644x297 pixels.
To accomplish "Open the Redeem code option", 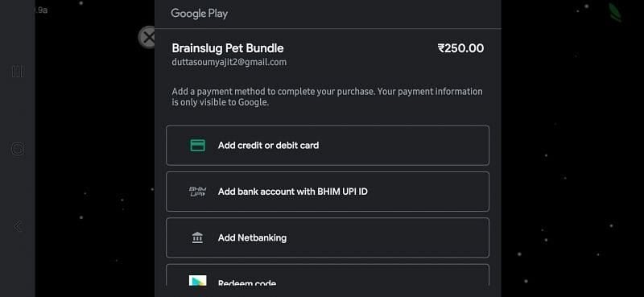I will (328, 275).
